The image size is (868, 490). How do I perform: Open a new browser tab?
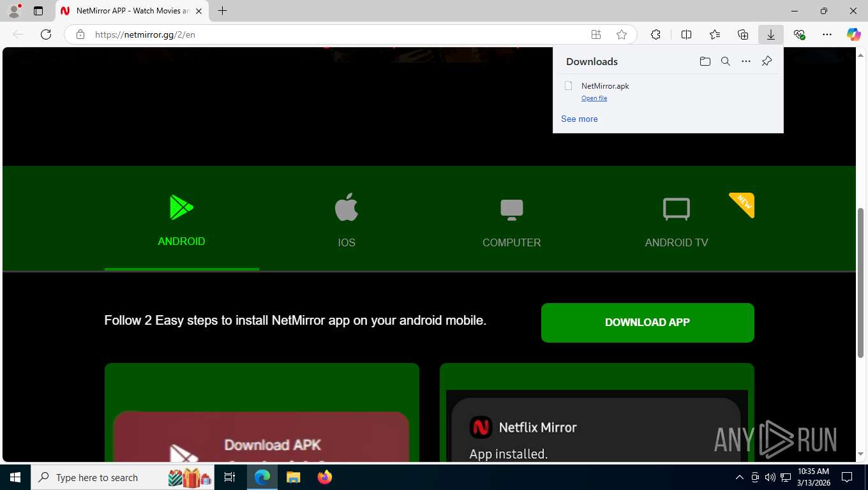(x=222, y=11)
